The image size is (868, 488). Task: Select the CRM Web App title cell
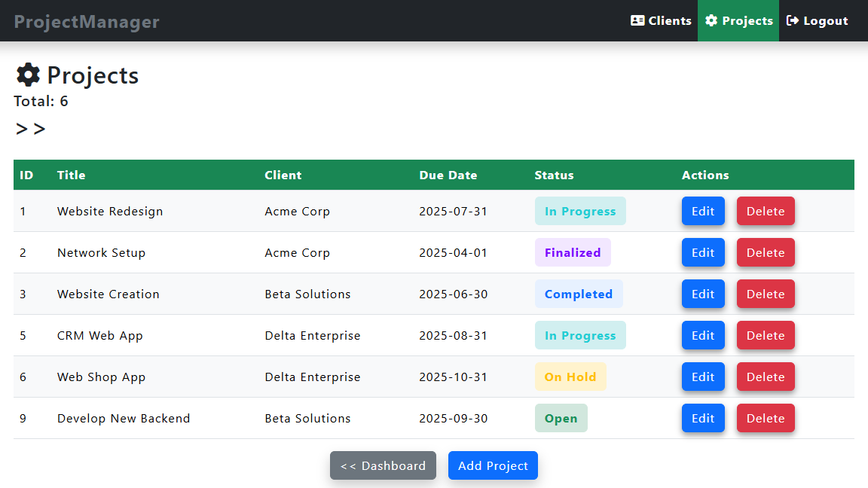[100, 335]
